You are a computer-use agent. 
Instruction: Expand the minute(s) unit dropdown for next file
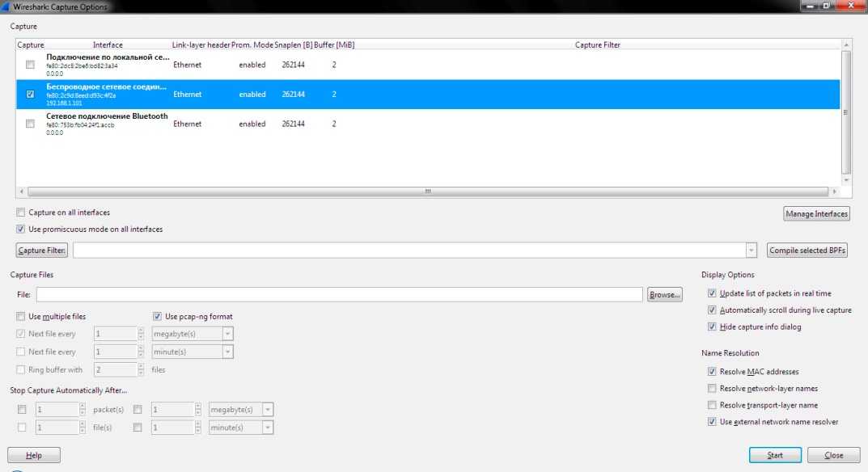[227, 352]
